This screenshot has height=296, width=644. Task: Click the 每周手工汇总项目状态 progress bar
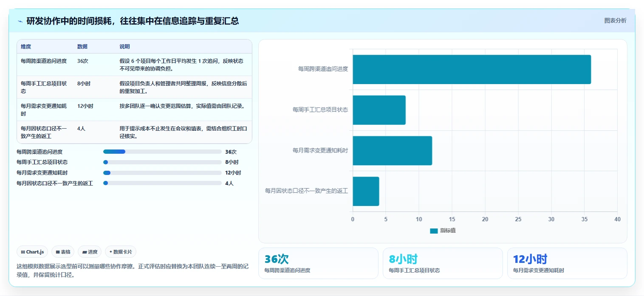pos(162,162)
